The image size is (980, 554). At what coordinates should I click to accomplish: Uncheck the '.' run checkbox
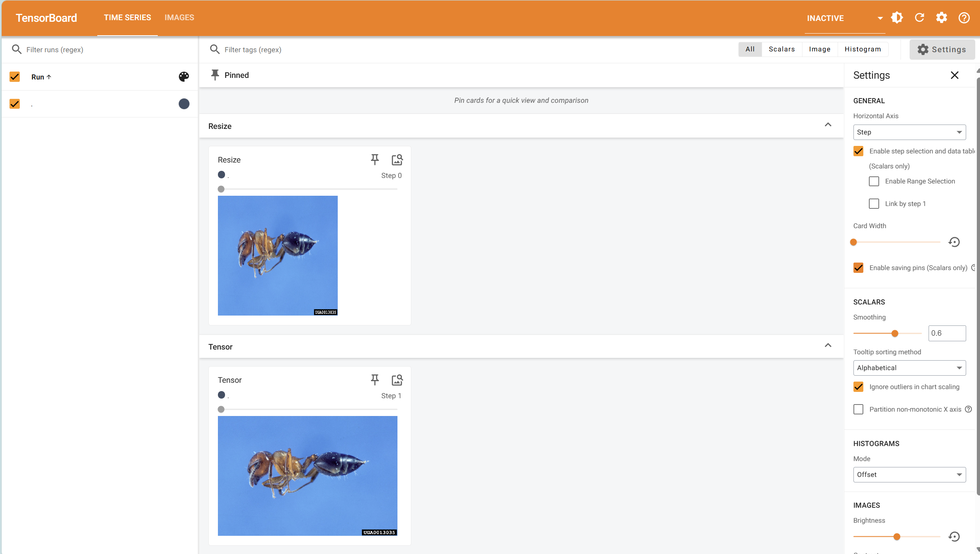tap(15, 104)
